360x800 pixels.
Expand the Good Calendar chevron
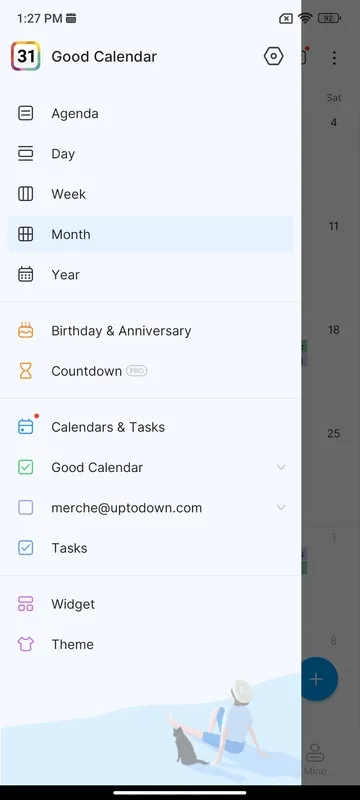click(281, 467)
